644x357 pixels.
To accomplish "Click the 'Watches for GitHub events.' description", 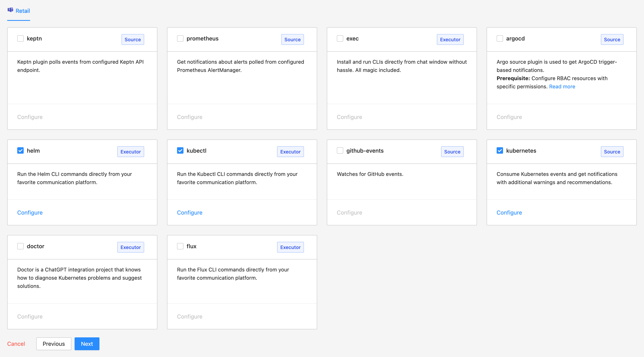I will click(370, 174).
